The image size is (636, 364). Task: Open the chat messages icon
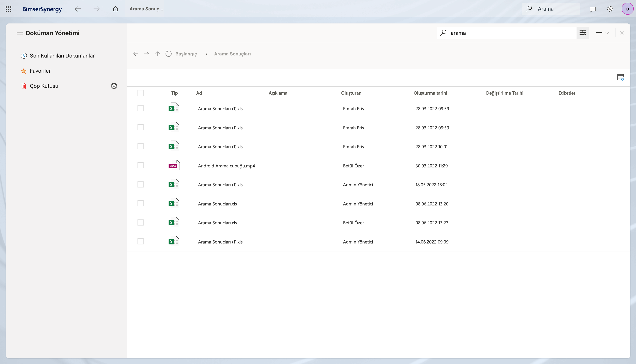coord(593,9)
